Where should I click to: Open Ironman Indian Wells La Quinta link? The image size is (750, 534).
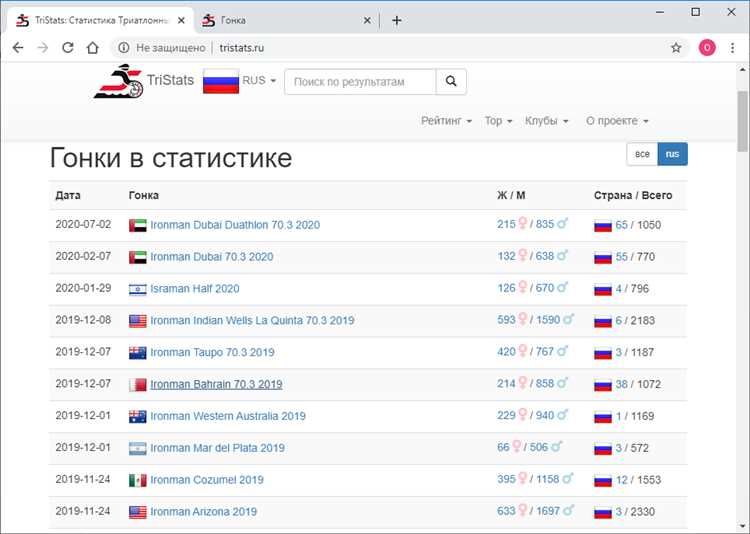click(x=252, y=321)
